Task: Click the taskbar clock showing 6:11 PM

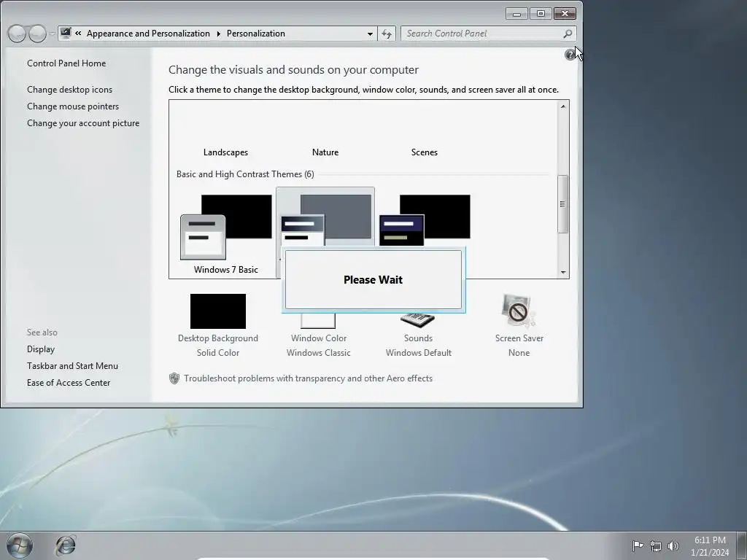Action: pyautogui.click(x=709, y=545)
